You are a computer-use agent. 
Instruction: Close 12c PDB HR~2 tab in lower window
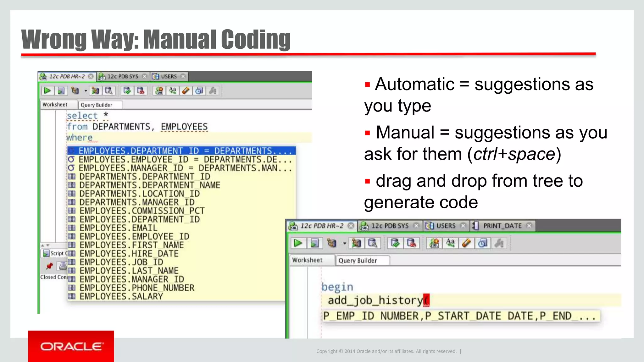coord(351,226)
